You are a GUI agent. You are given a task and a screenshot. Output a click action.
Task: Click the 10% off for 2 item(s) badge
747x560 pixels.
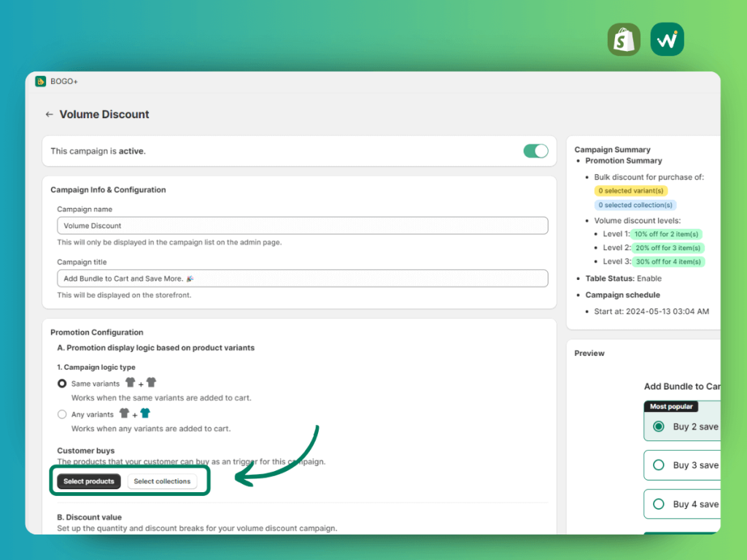pyautogui.click(x=666, y=234)
